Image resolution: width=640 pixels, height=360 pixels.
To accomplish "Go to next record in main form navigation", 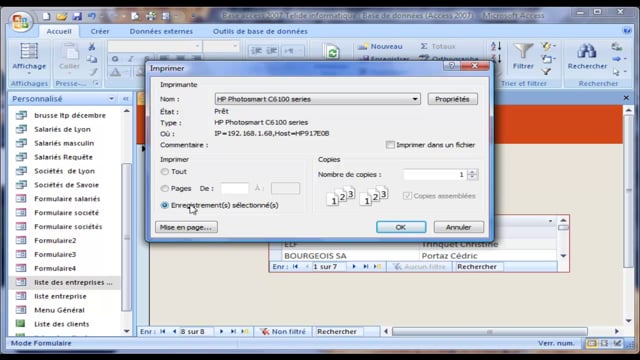I will point(221,331).
